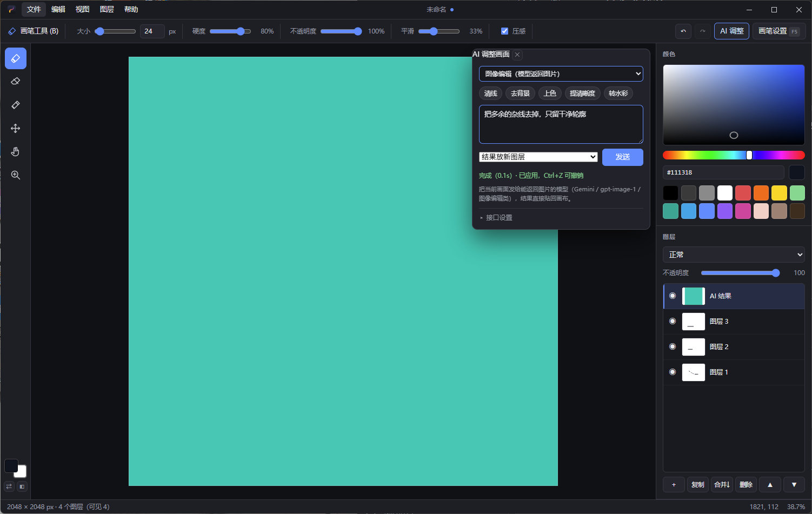Click the 合并↓ merge down button
The height and width of the screenshot is (514, 812).
click(722, 485)
